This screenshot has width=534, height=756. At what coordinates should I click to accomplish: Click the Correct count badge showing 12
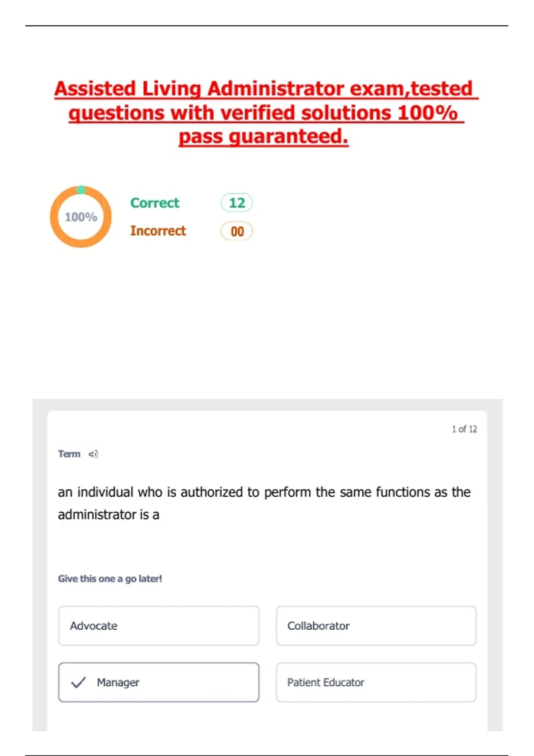point(237,203)
